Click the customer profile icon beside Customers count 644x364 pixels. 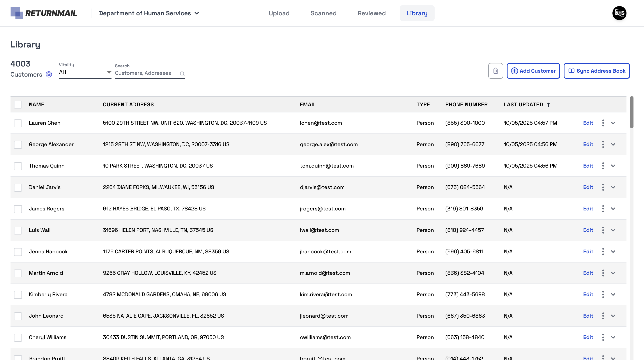pos(49,74)
